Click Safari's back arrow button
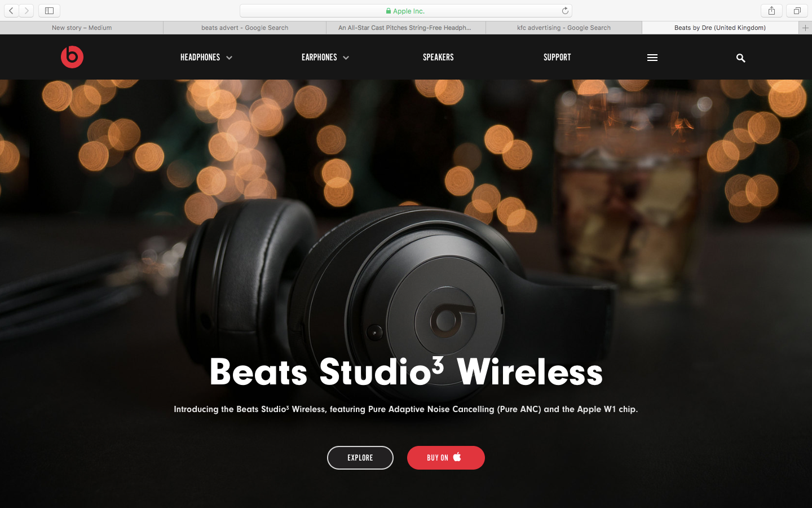The width and height of the screenshot is (812, 508). tap(11, 11)
